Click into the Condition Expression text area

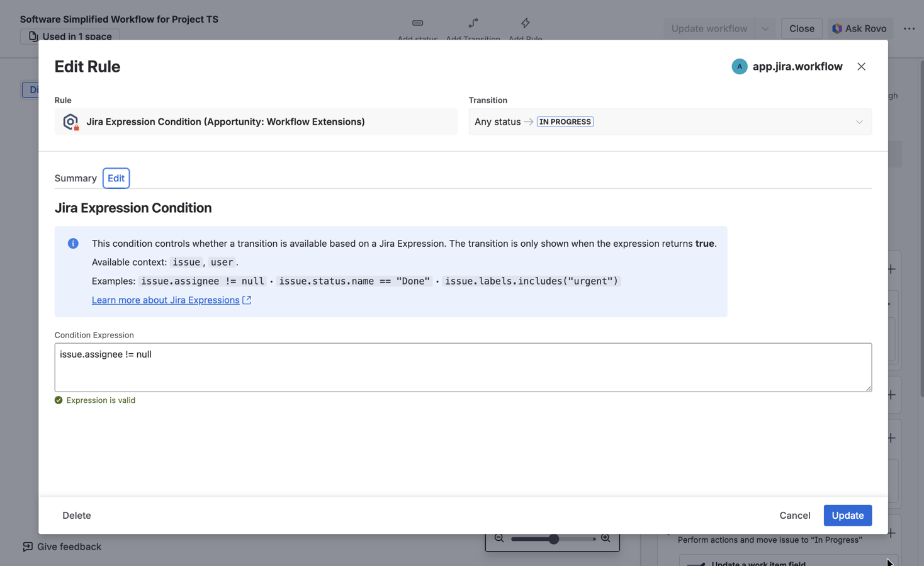coord(463,367)
